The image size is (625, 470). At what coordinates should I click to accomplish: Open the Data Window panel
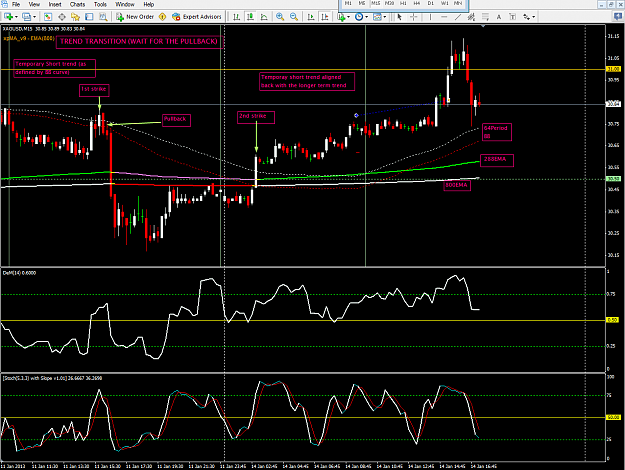62,17
